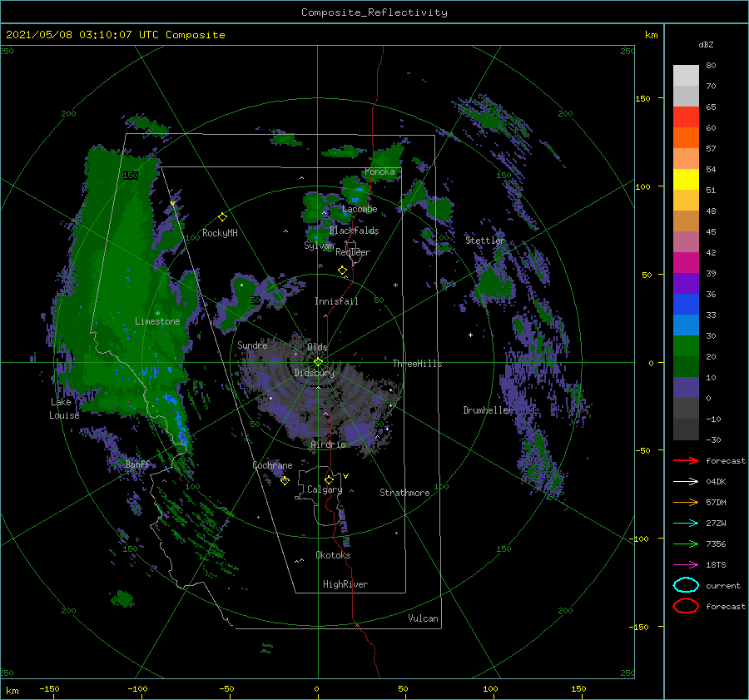Click the km unit label at bottom left
The height and width of the screenshot is (700, 749).
coord(12,691)
